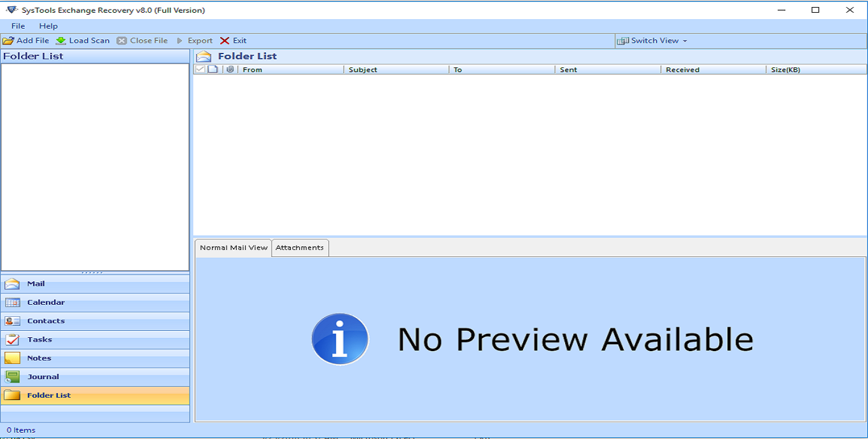Click the green Journal icon in sidebar
Screen dimensions: 868x439
click(x=12, y=377)
